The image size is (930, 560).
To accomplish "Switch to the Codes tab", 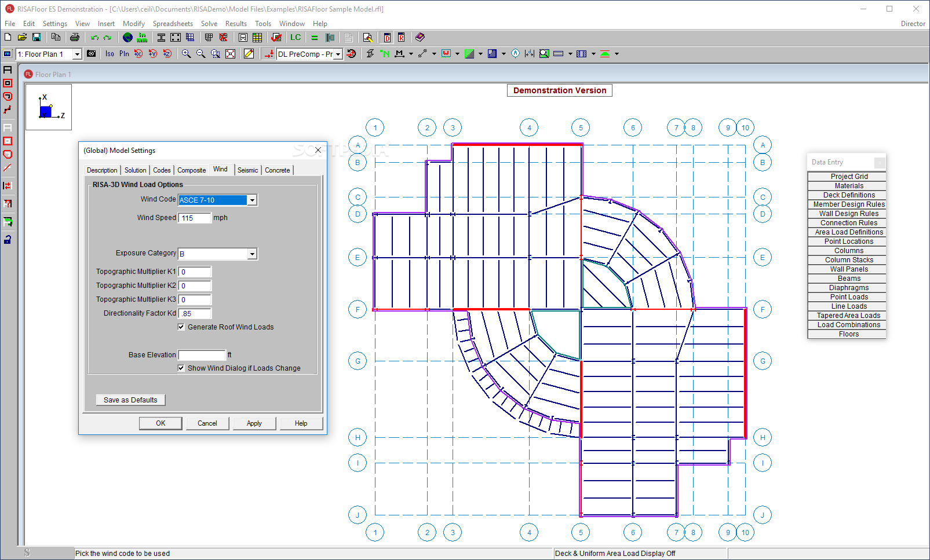I will [162, 170].
